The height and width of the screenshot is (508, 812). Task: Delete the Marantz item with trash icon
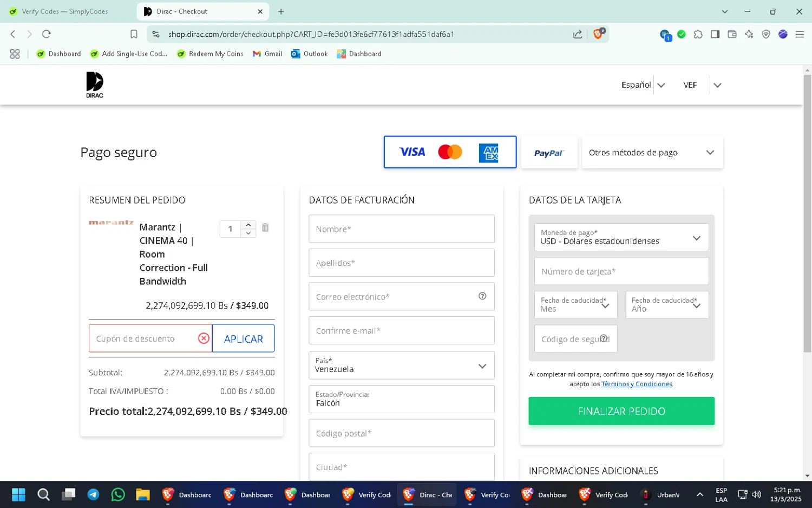(x=265, y=227)
